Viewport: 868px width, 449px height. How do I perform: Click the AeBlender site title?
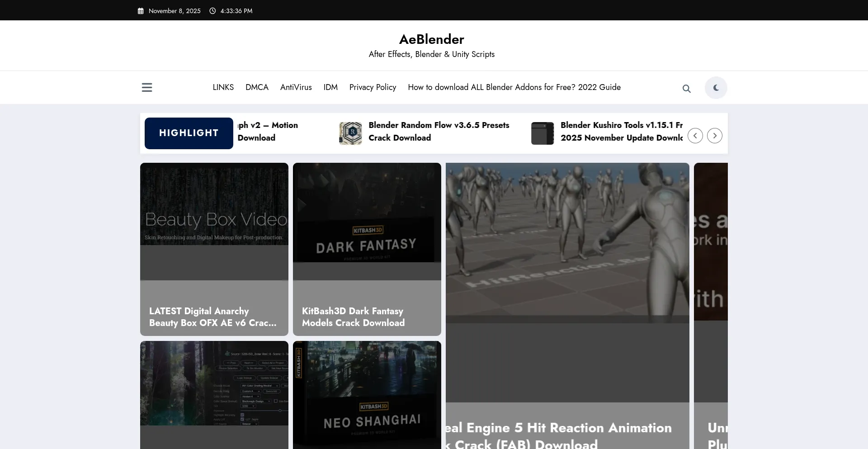tap(431, 39)
